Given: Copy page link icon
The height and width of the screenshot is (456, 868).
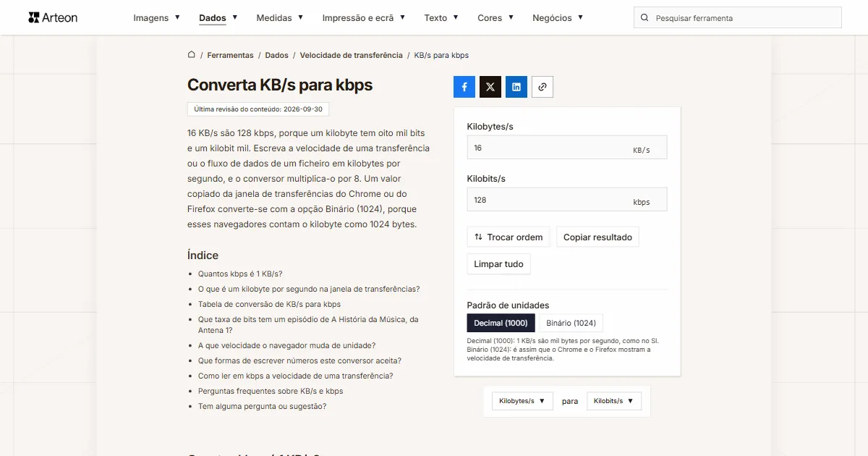Looking at the screenshot, I should pos(542,87).
